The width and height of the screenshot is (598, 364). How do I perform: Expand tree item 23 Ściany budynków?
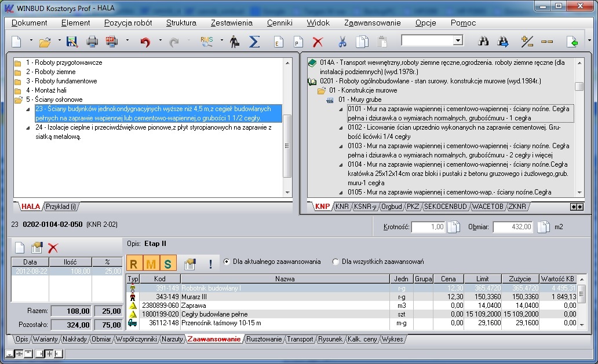pos(28,109)
